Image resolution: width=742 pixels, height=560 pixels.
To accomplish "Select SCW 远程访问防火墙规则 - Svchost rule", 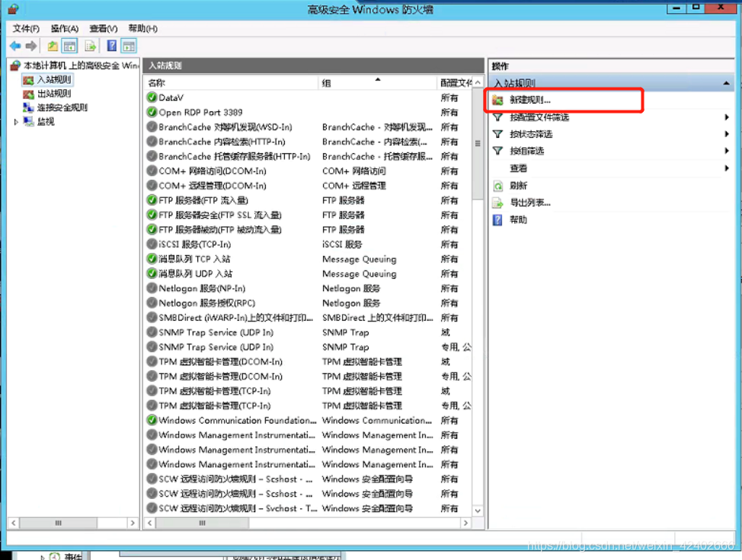I will coord(309,508).
